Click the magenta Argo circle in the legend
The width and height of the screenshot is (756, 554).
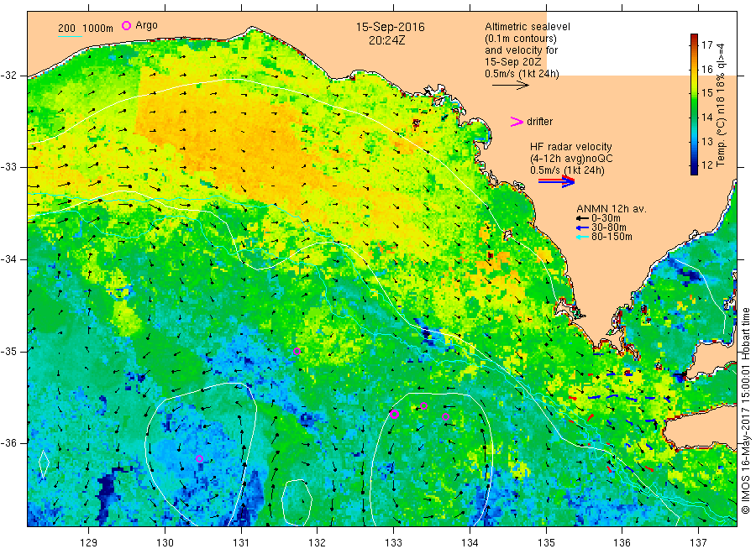coord(126,25)
